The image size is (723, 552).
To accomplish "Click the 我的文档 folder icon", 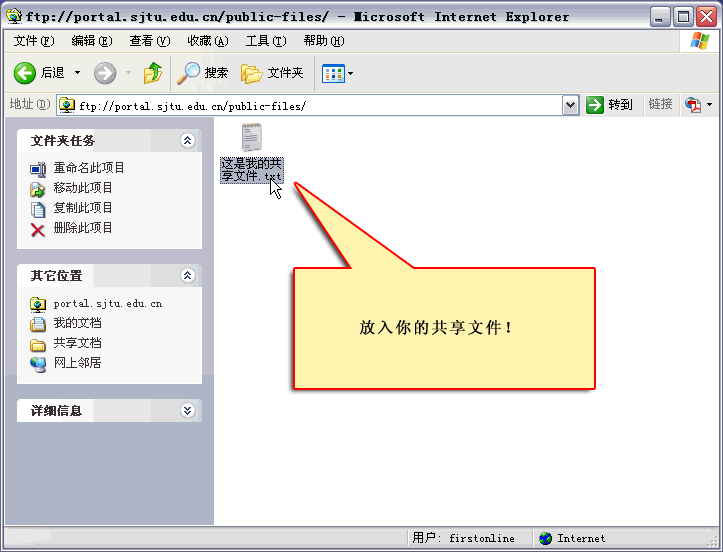I will (38, 325).
